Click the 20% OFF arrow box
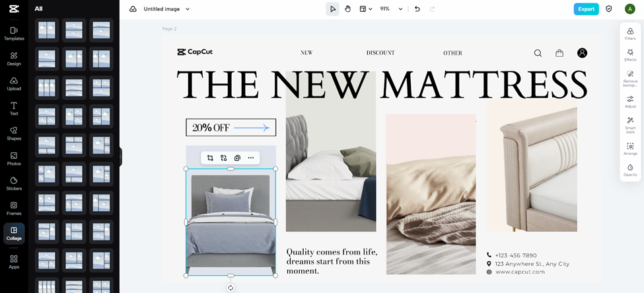Screen dimensions: 644x293 231,128
